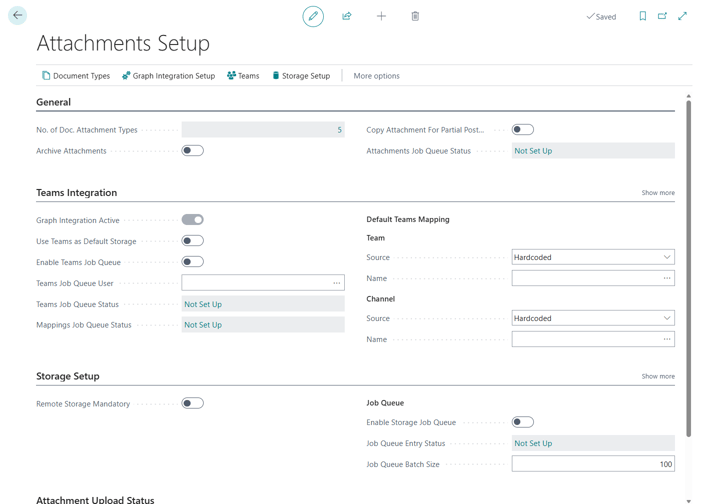715x504 pixels.
Task: Click Show more in Teams Integration
Action: (x=658, y=193)
